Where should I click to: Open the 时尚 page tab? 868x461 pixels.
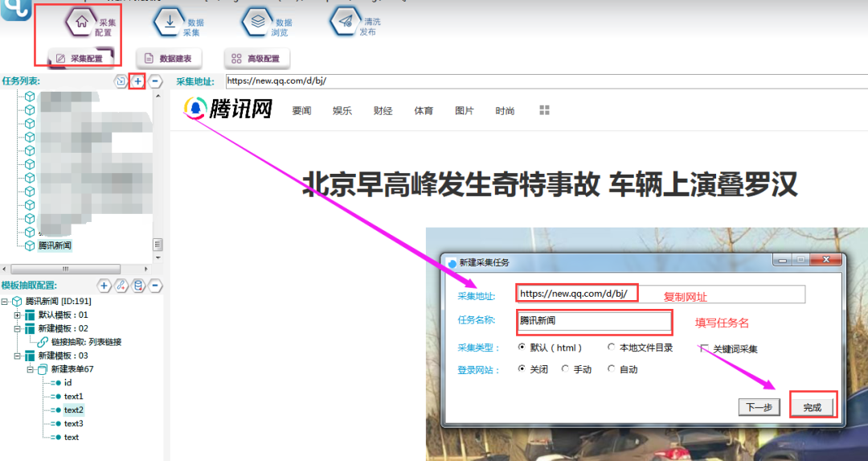click(505, 111)
